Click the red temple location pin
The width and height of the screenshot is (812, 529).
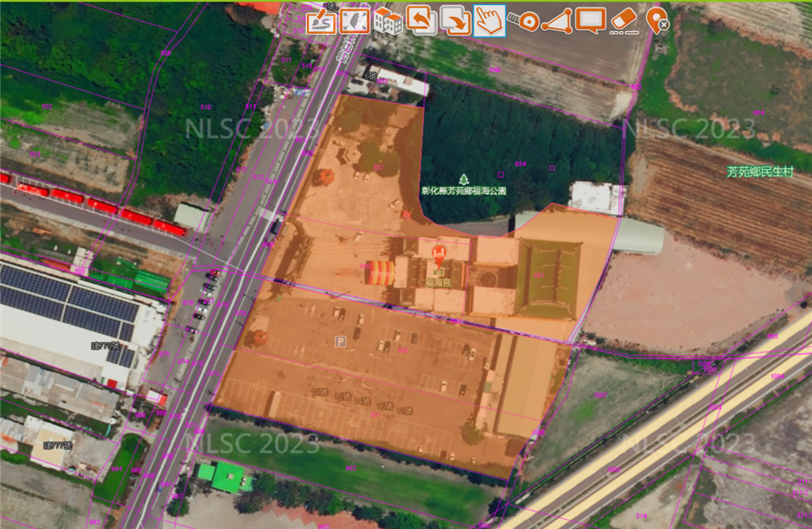(439, 254)
